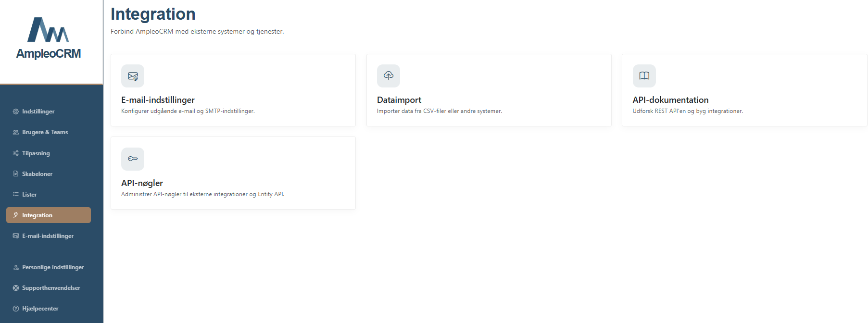Click the people icon beside Brugere & Teams
868x323 pixels.
[16, 132]
